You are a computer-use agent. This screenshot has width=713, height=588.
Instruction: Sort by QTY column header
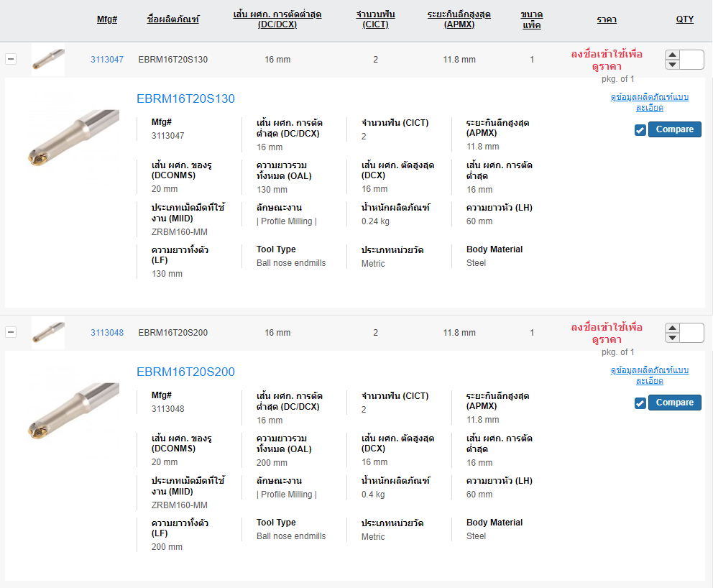[685, 19]
